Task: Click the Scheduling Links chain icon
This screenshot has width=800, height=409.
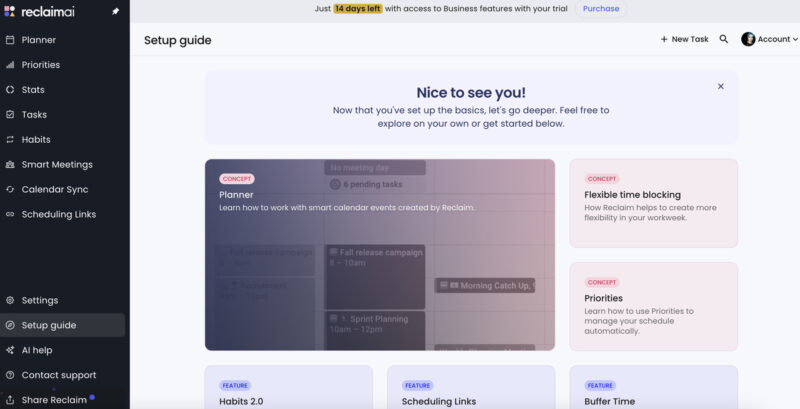Action: click(10, 215)
